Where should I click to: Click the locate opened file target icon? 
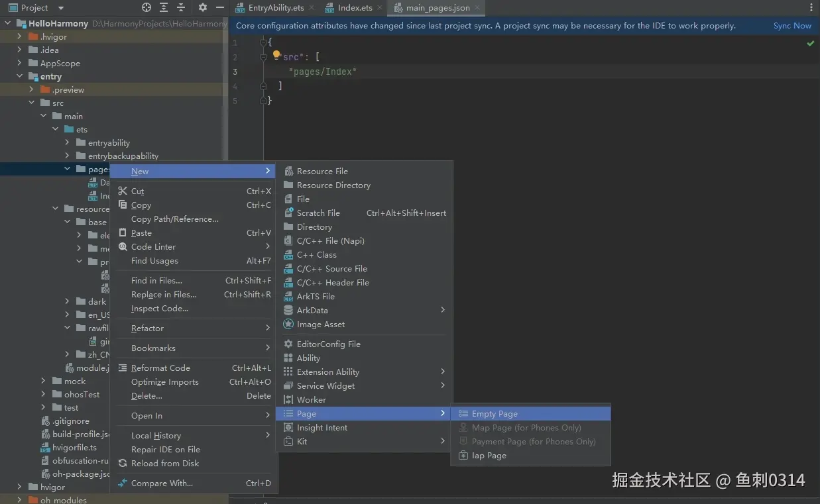(x=146, y=7)
